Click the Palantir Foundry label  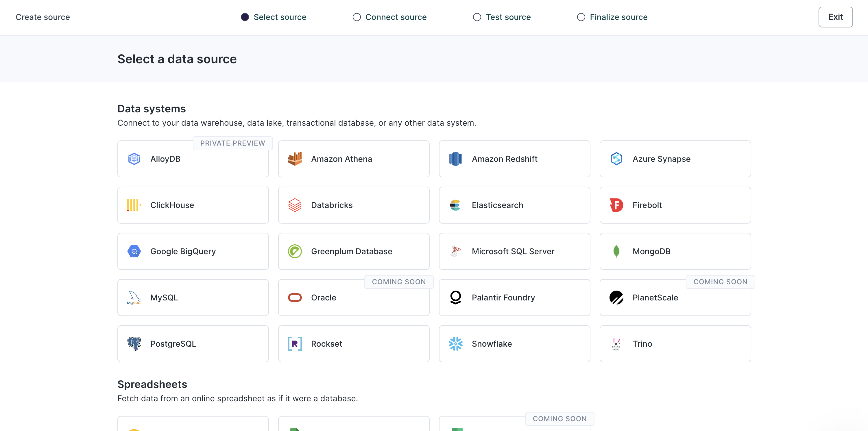tap(503, 298)
